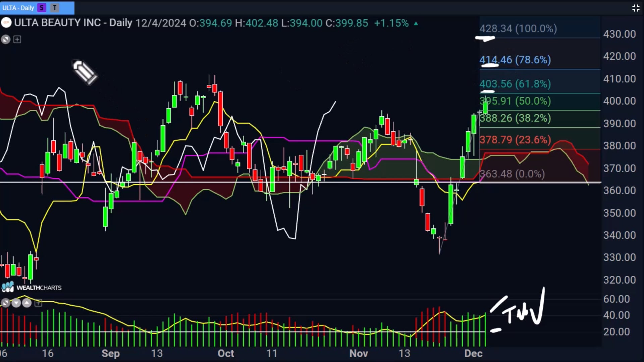Click the +1.15% change value in the header

click(x=391, y=23)
